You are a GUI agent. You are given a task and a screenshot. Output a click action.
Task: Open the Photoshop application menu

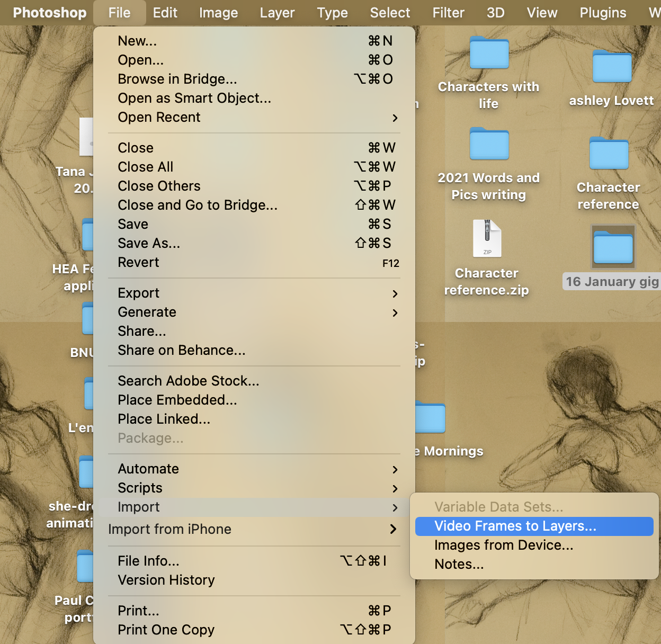(x=49, y=13)
